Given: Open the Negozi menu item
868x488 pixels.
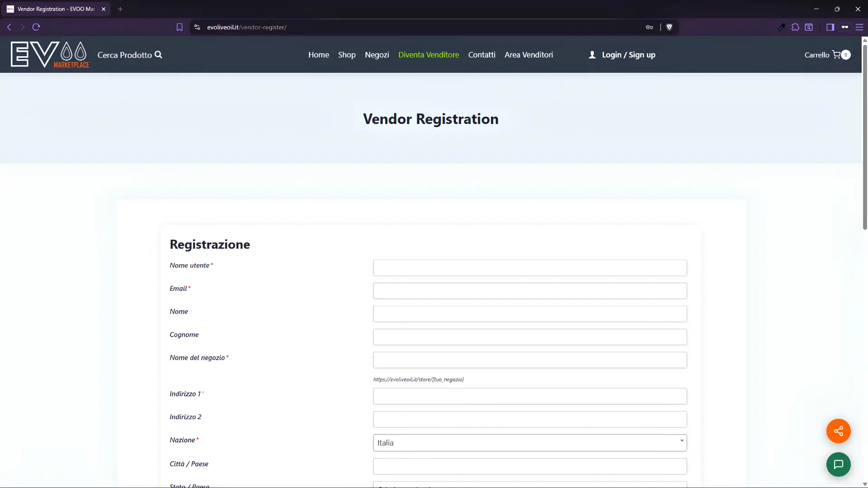Looking at the screenshot, I should click(x=377, y=55).
